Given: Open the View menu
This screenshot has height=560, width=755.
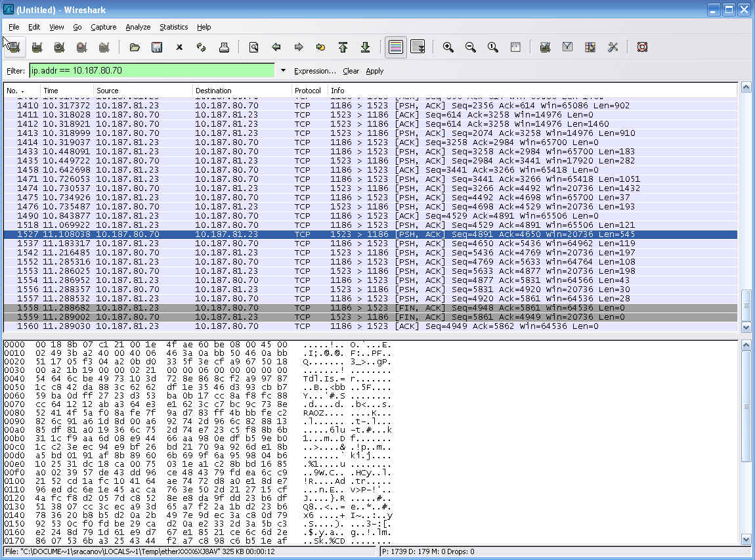Looking at the screenshot, I should click(56, 27).
